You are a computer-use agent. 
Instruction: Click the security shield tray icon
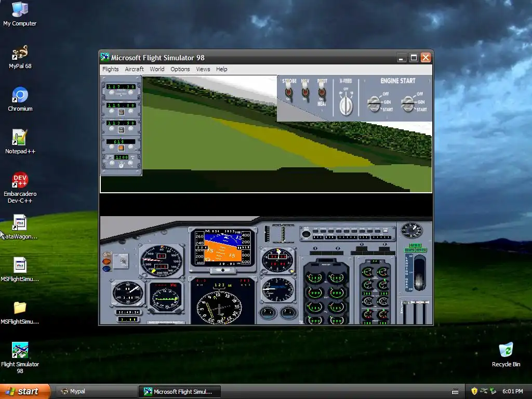[x=474, y=391]
